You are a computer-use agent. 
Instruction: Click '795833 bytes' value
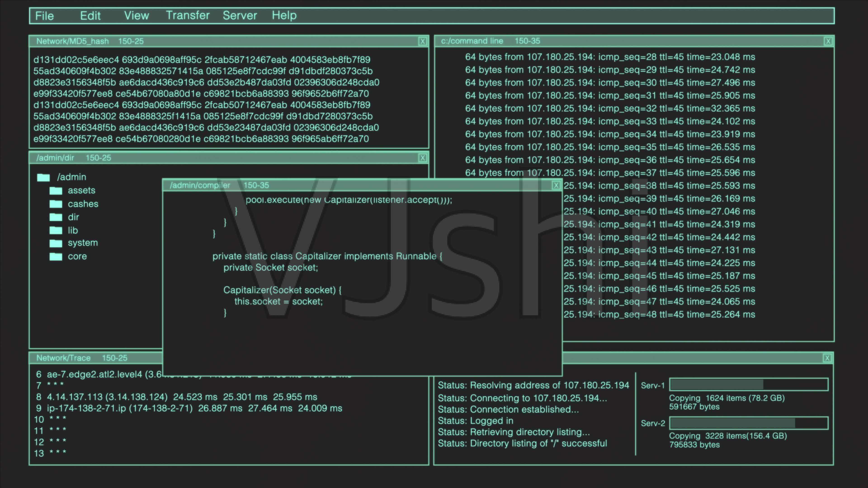click(694, 445)
